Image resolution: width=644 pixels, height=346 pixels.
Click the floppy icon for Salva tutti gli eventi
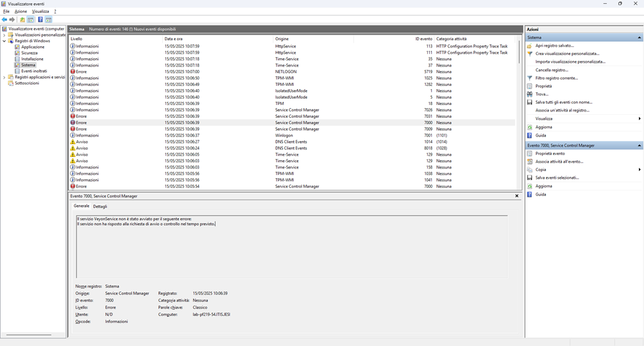530,102
